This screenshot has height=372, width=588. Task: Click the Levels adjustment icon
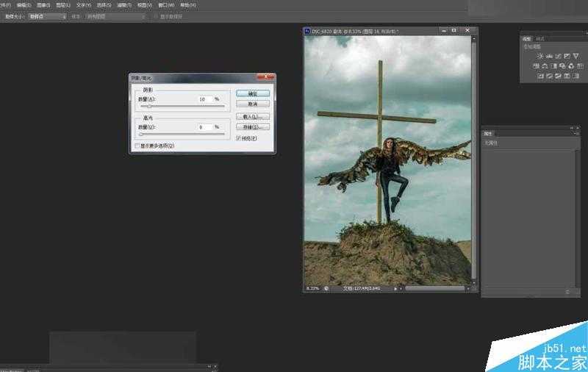point(549,56)
